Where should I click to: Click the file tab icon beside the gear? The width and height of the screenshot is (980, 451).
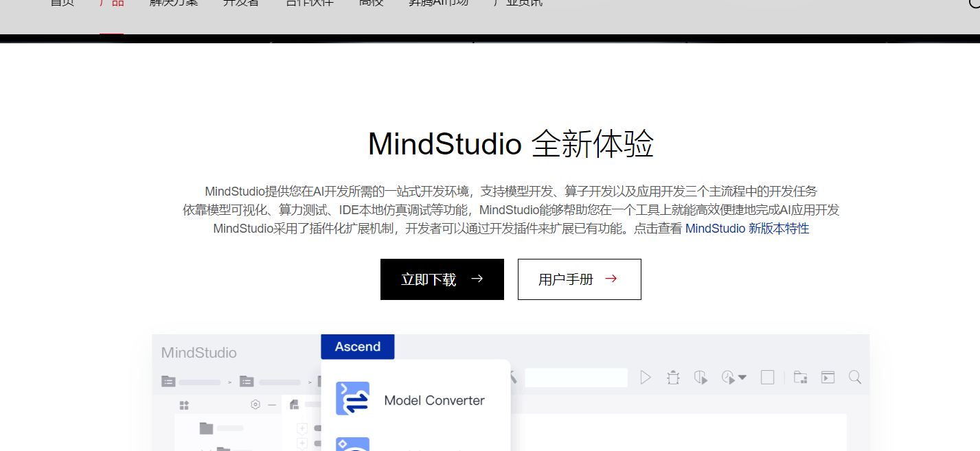[294, 405]
